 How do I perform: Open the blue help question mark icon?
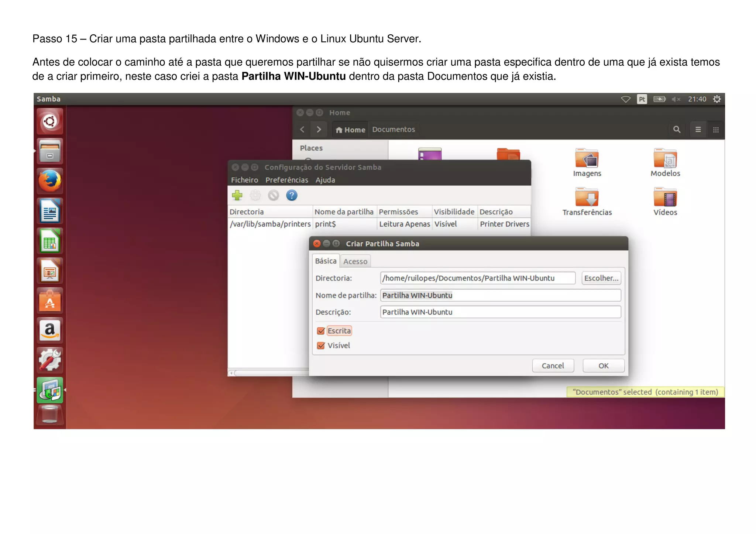click(292, 195)
